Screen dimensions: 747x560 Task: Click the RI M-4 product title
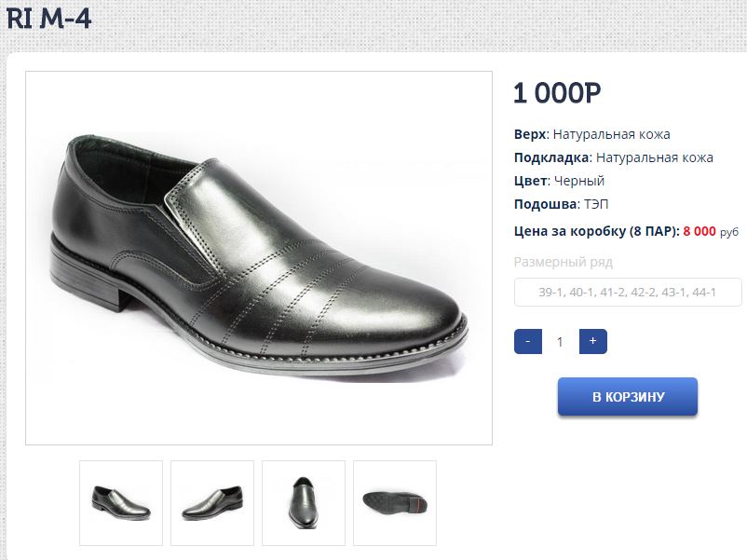[49, 19]
